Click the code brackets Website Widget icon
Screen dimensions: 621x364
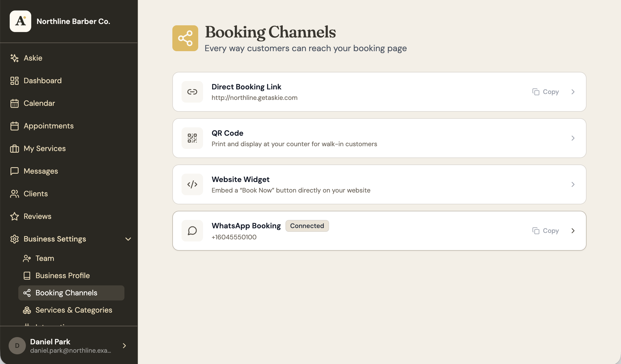(x=192, y=184)
